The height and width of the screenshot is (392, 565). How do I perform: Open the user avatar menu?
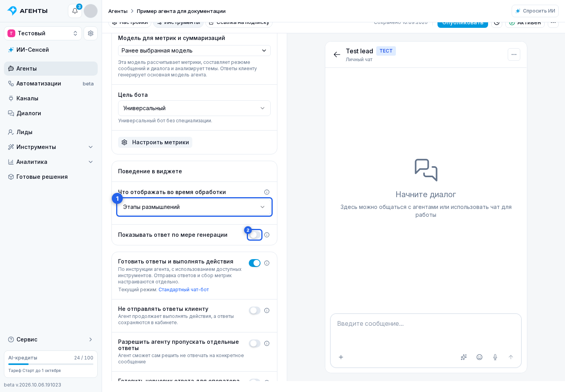pyautogui.click(x=91, y=11)
